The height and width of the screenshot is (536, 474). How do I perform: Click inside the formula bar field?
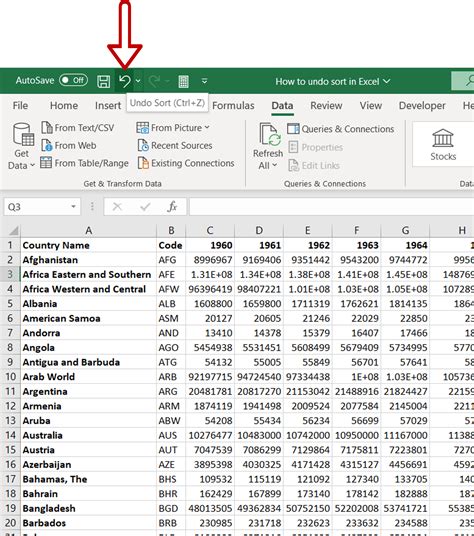point(331,206)
